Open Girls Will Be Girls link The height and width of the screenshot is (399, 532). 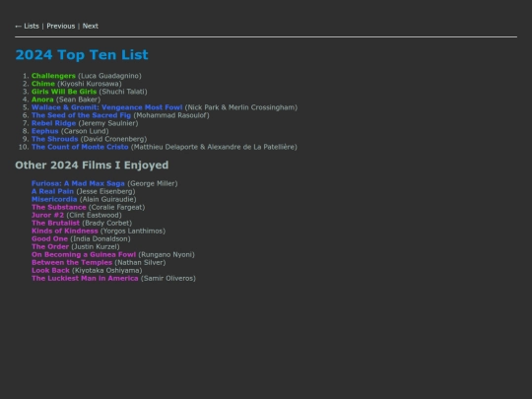click(64, 92)
